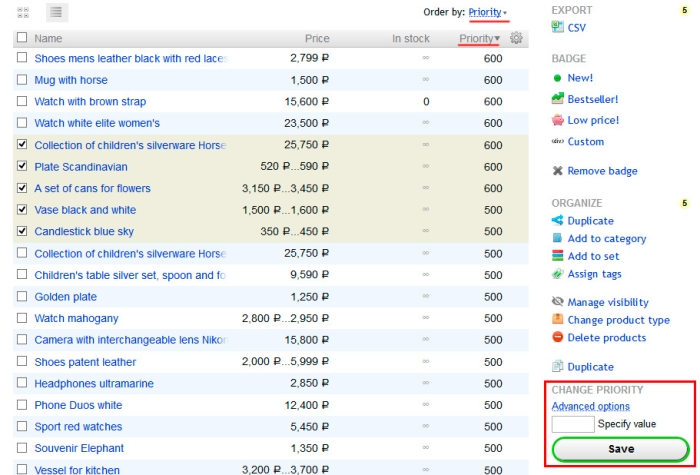Apply the Bestseller! badge
The width and height of the screenshot is (700, 475).
(592, 99)
